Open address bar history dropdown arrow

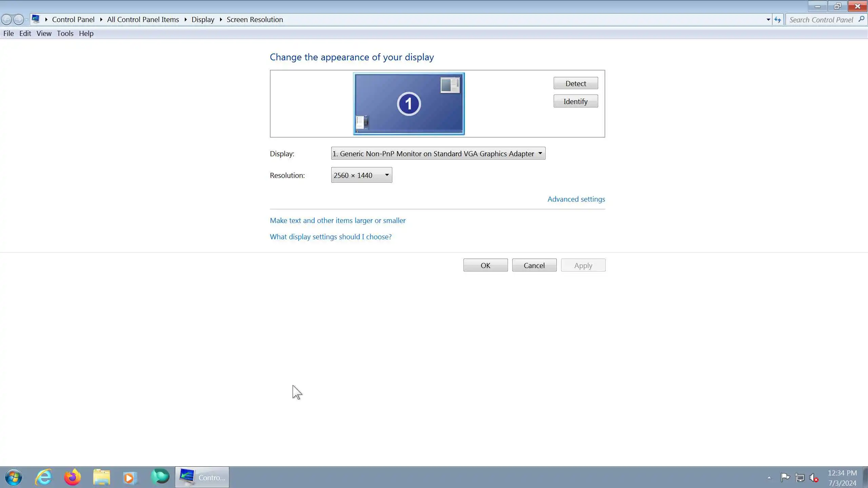768,20
